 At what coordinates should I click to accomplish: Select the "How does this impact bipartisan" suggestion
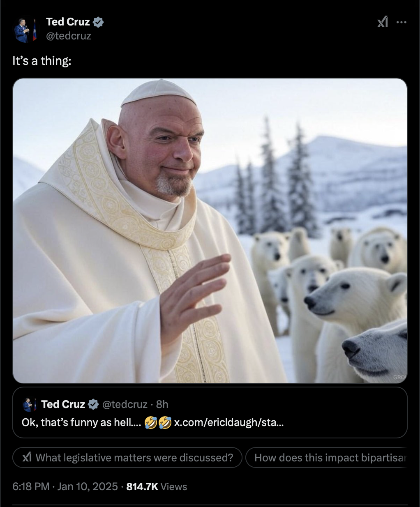click(327, 457)
